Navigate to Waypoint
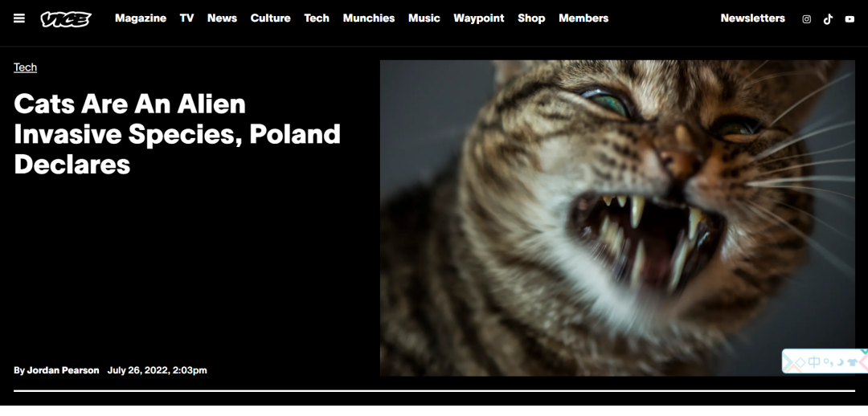Viewport: 868px width, 416px height. tap(479, 18)
